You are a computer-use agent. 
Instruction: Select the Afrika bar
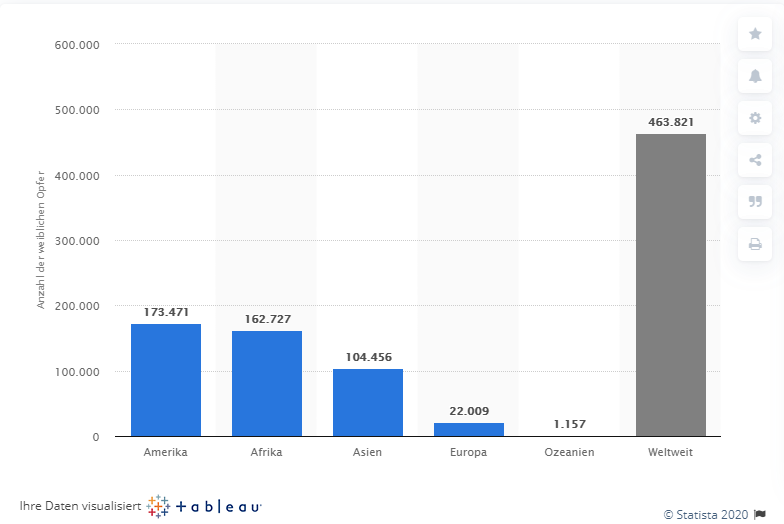pyautogui.click(x=267, y=384)
